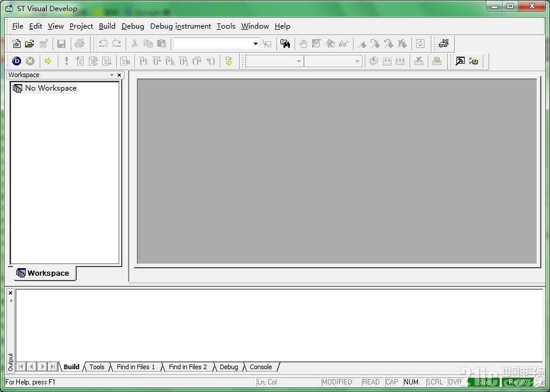Click the scroll to first tab arrow
Screen dimensions: 550x392
pyautogui.click(x=21, y=367)
